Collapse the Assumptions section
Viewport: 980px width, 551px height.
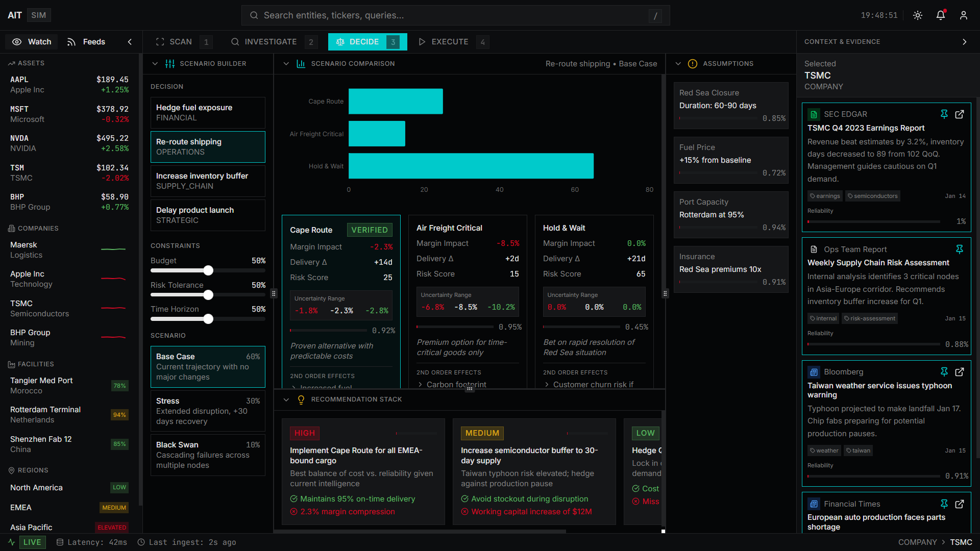point(678,64)
